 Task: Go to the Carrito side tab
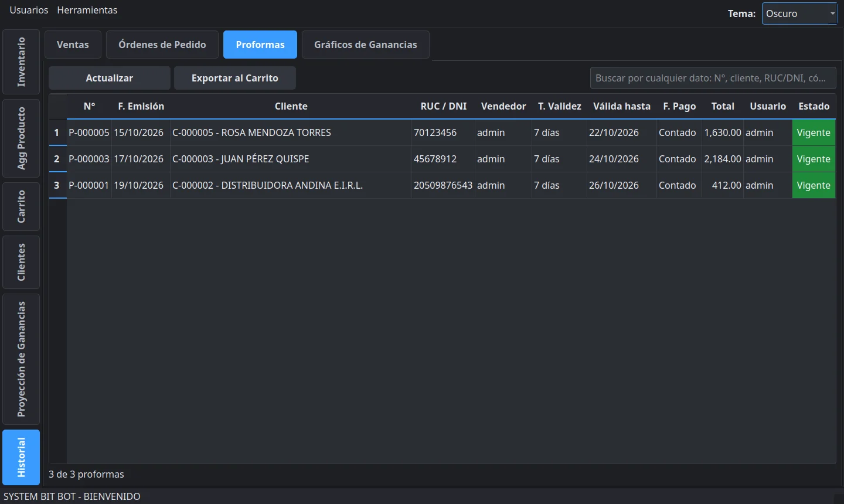(x=21, y=206)
